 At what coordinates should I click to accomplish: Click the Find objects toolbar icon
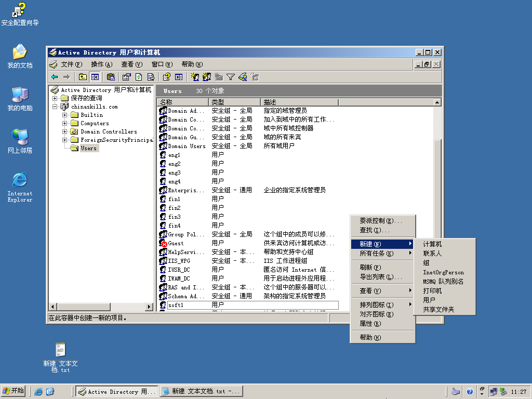click(x=243, y=77)
